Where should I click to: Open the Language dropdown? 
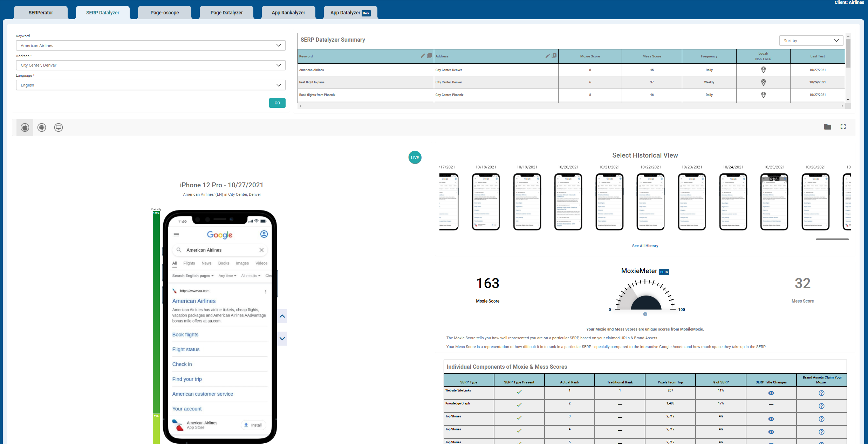pyautogui.click(x=151, y=85)
